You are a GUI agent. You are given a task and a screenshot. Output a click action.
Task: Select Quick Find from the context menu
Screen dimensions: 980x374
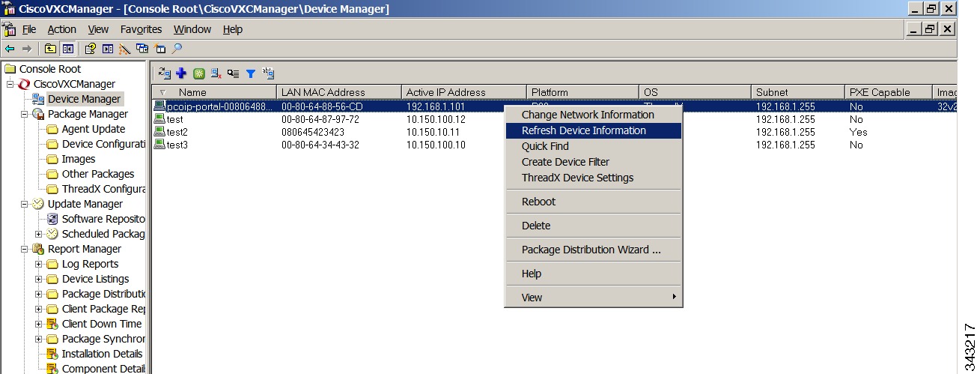[x=594, y=146]
